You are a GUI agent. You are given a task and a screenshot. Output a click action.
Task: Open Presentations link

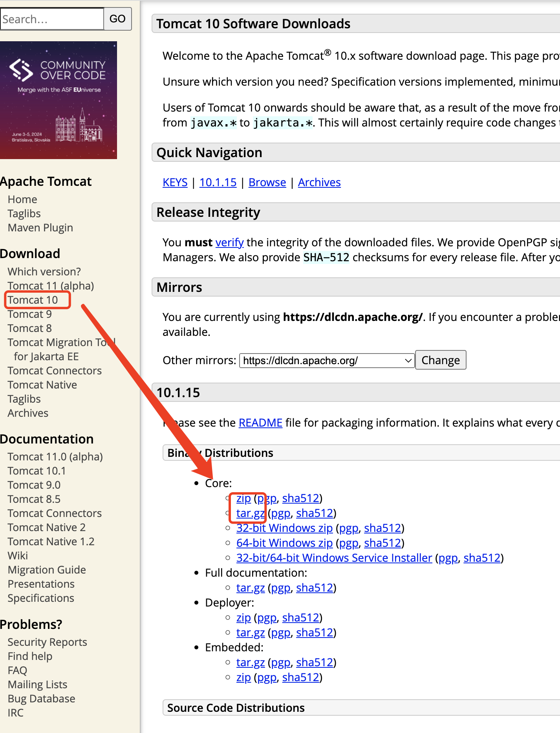tap(41, 584)
